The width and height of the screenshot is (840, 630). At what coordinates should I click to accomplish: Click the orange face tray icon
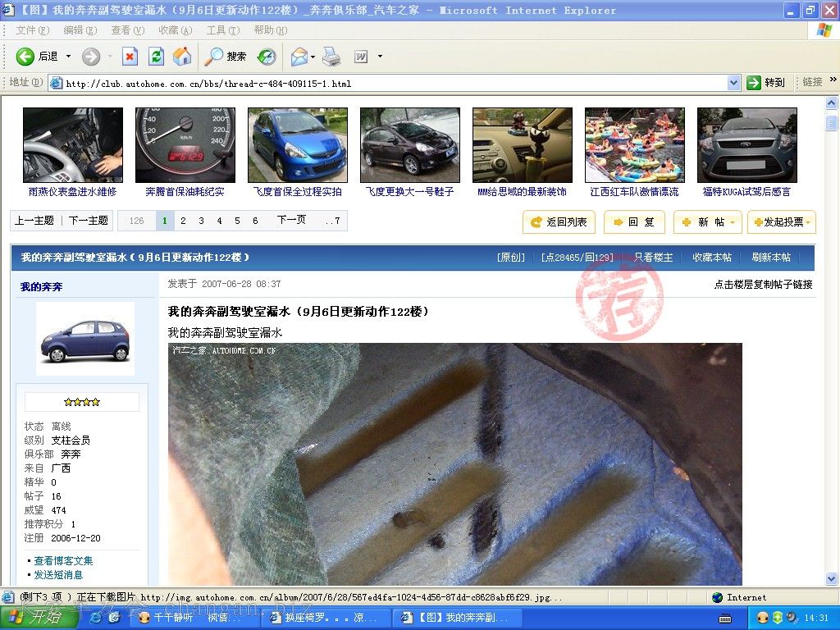coord(763,618)
